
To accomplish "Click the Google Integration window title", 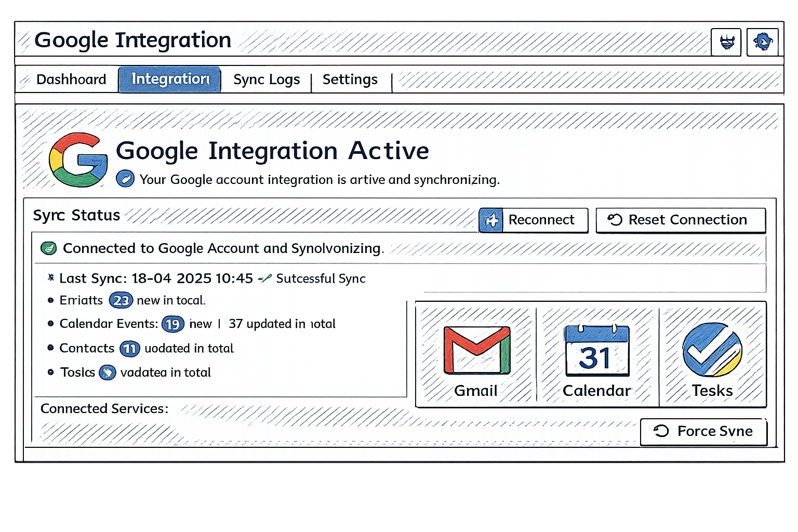I will (x=133, y=41).
